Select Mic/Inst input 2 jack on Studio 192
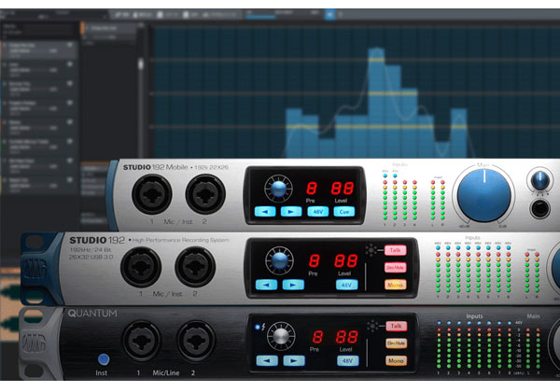560x392 pixels. (x=195, y=267)
